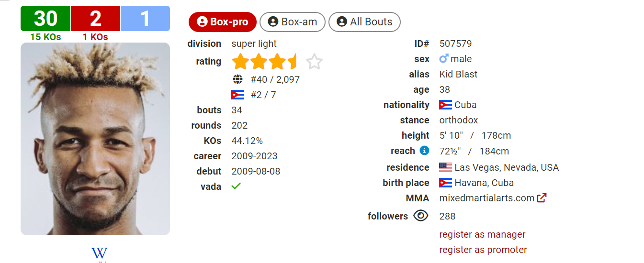Switch to the Box-am tab

[293, 22]
